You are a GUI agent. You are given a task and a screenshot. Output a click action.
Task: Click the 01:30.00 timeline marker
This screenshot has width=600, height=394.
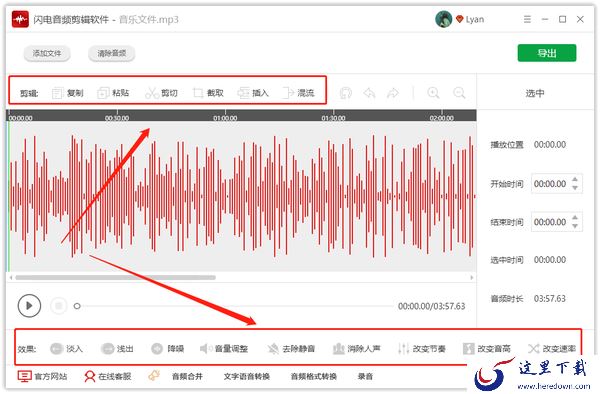[333, 118]
